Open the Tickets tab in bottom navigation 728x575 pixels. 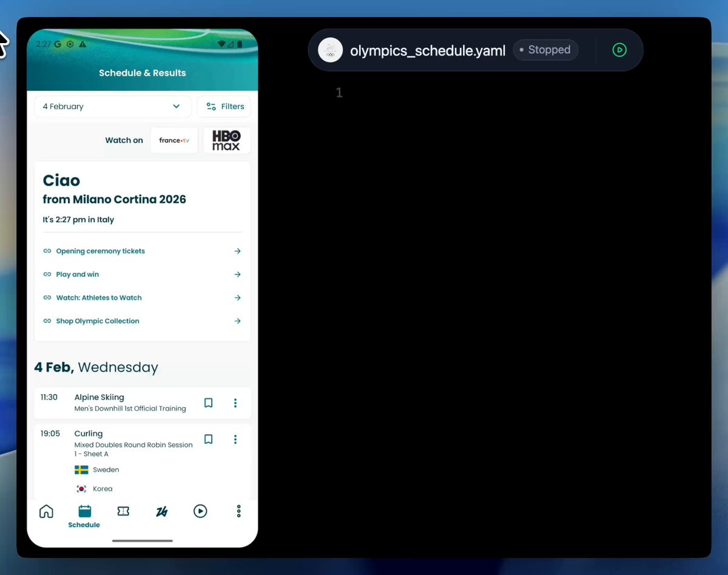tap(123, 511)
